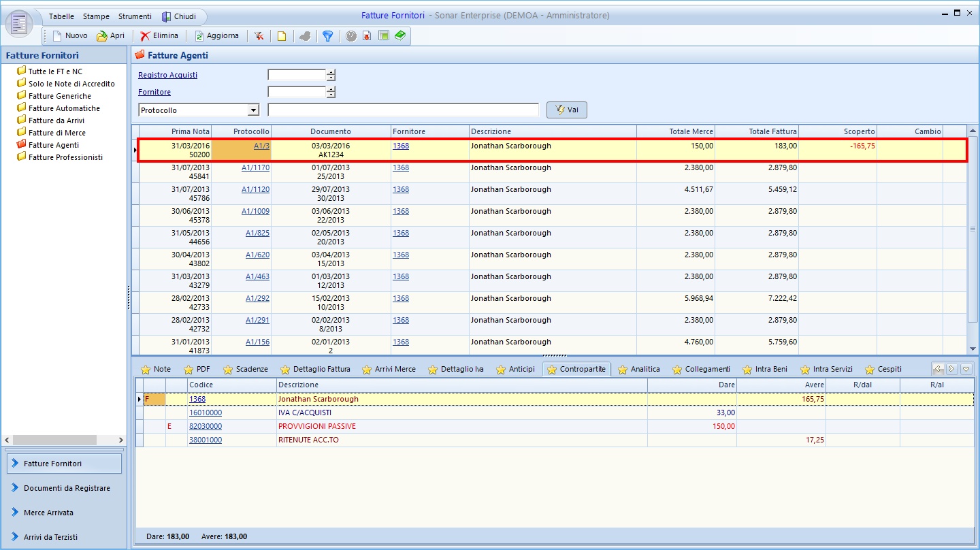980x550 pixels.
Task: Click the search text input field
Action: click(x=403, y=110)
